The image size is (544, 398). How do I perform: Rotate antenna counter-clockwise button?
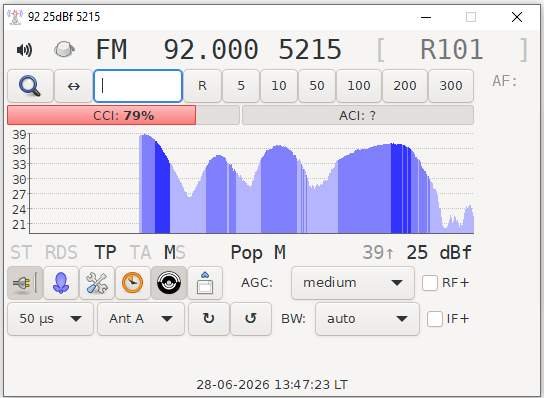pos(251,319)
